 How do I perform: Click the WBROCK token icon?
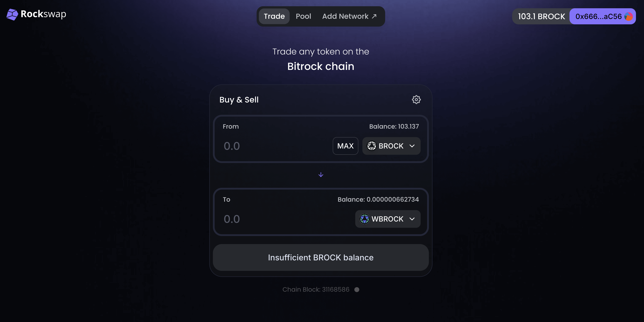click(x=364, y=219)
